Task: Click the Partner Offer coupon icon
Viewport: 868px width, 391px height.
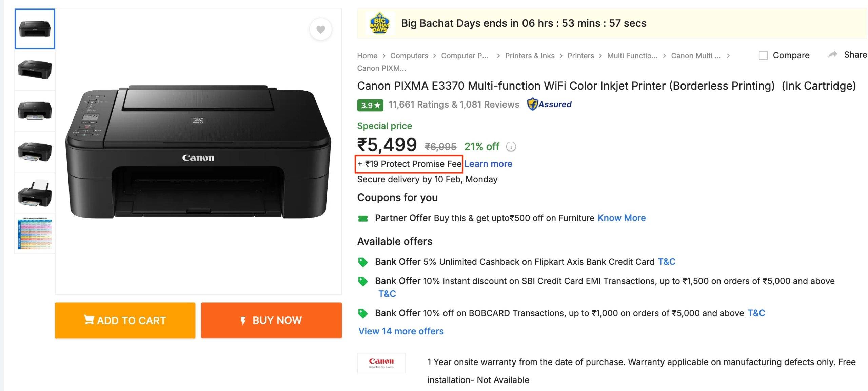Action: (x=363, y=218)
